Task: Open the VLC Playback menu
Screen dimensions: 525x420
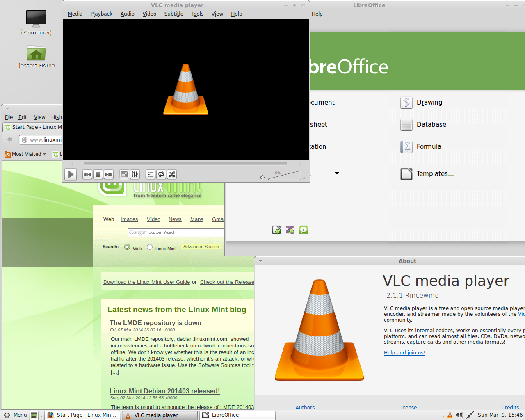Action: [101, 14]
